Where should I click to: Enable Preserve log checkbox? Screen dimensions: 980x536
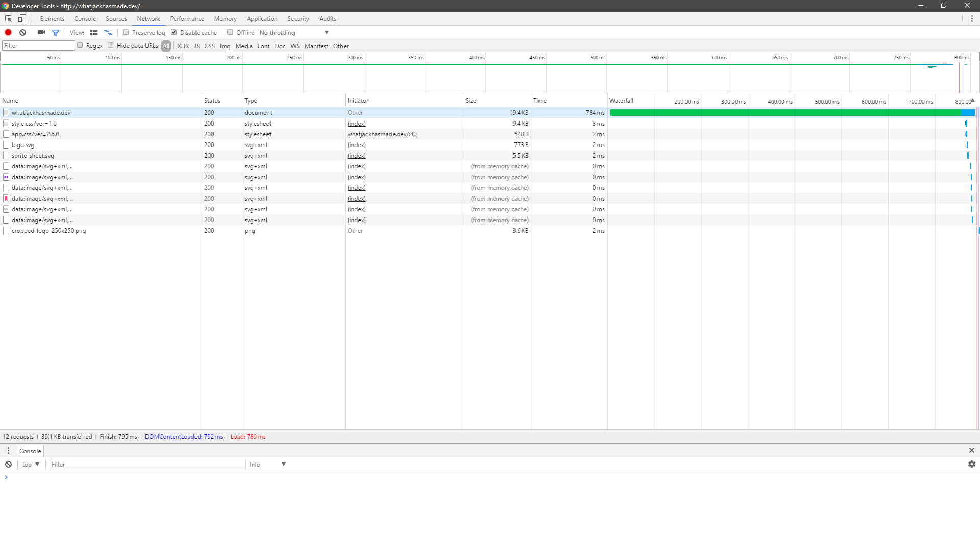point(126,32)
